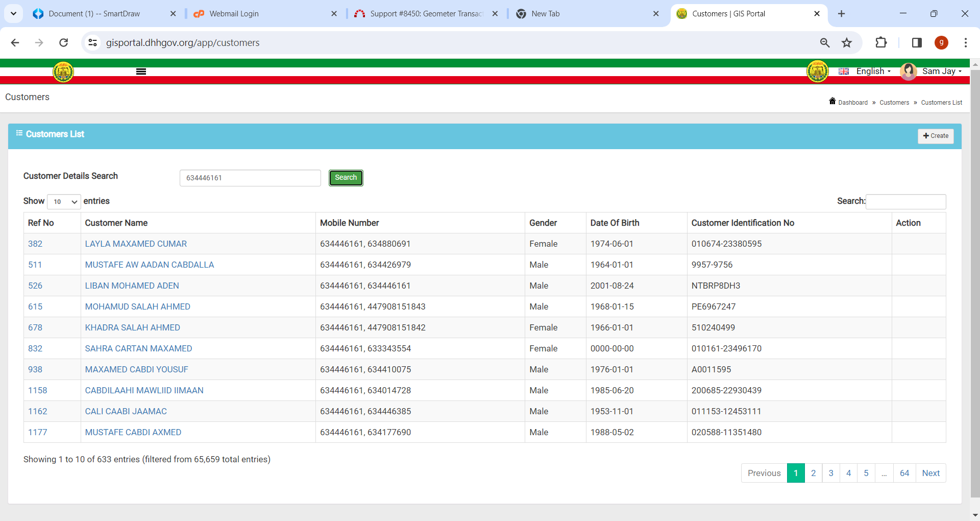The width and height of the screenshot is (980, 521).
Task: Click the emblem logo above Customers heading
Action: [63, 72]
